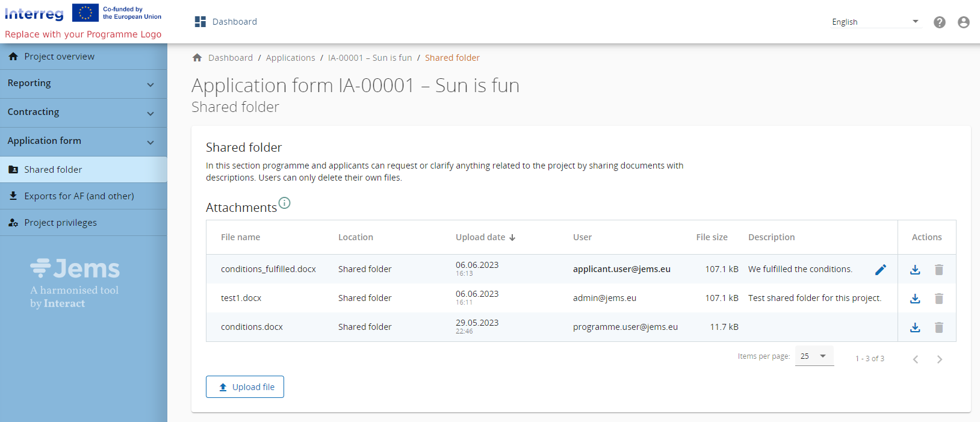Open the help question mark icon
Image resolution: width=980 pixels, height=422 pixels.
point(939,22)
